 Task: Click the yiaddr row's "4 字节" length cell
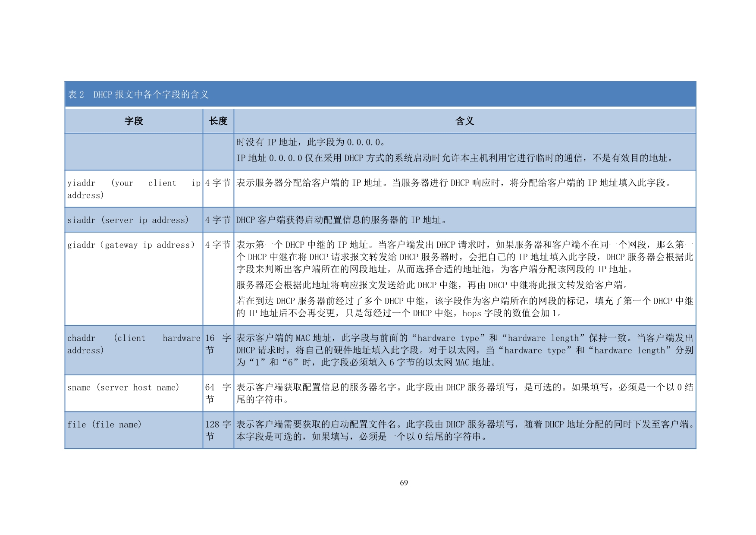click(x=218, y=183)
